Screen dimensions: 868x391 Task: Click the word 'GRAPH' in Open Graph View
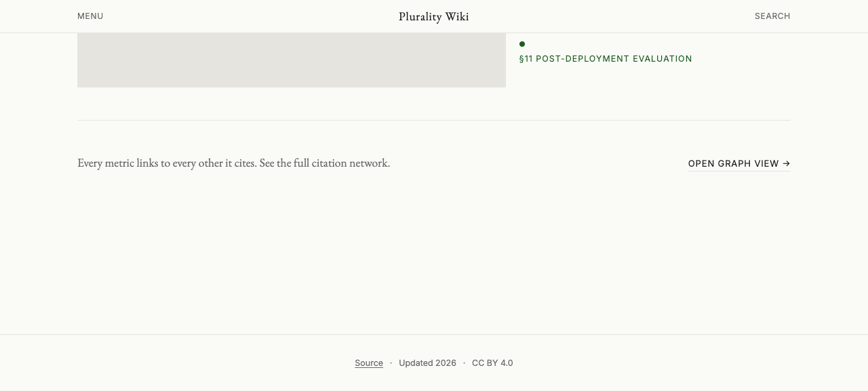pos(734,163)
